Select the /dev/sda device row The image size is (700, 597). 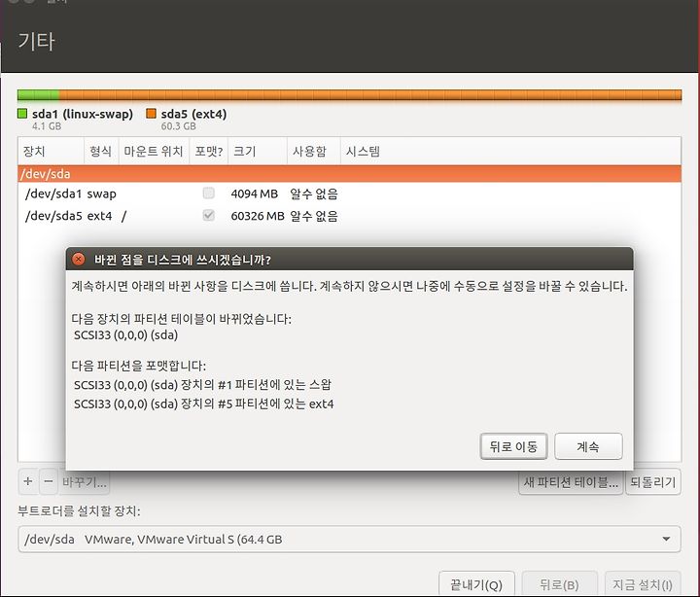click(350, 174)
